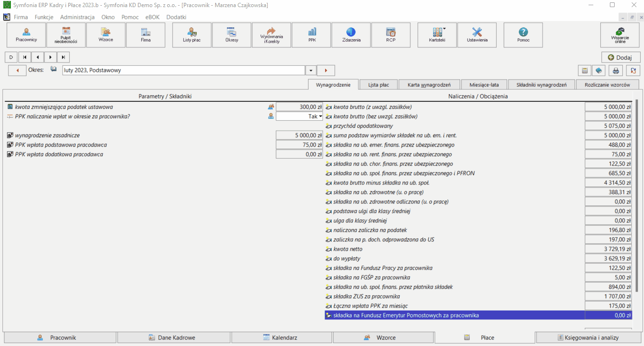644x346 pixels.
Task: Click kwota zmniejszająca podatek value 300,00 zł
Action: click(299, 107)
